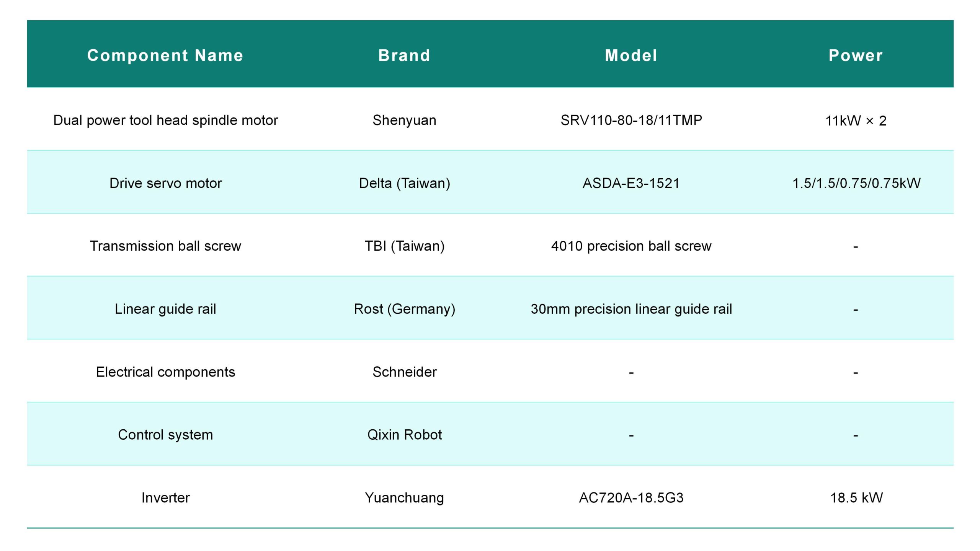Click the Transmission ball screw label
980x551 pixels.
[x=165, y=246]
